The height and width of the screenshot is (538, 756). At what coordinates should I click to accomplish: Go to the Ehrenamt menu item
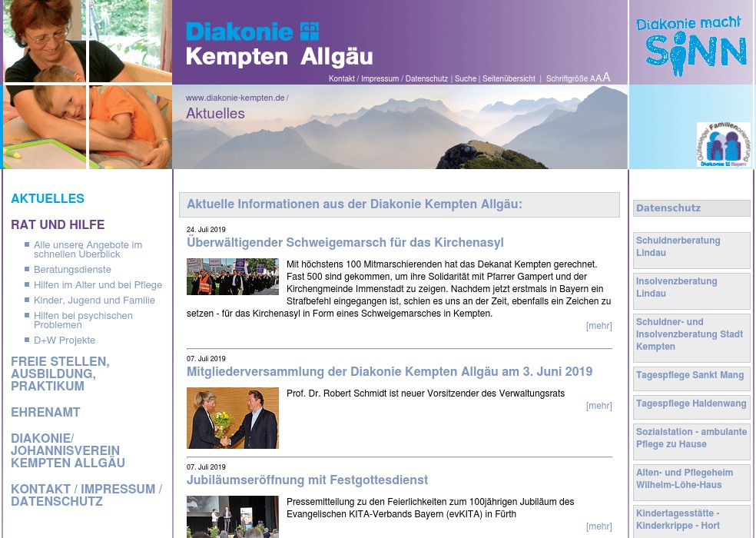45,412
